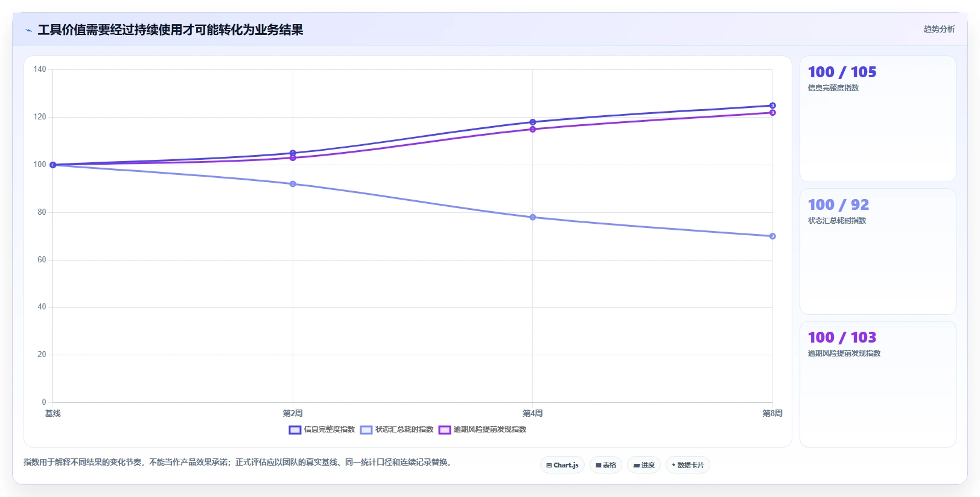Screen dimensions: 980x497
Task: Toggle 逾期风险提前发现指数 legend color box
Action: pos(445,430)
